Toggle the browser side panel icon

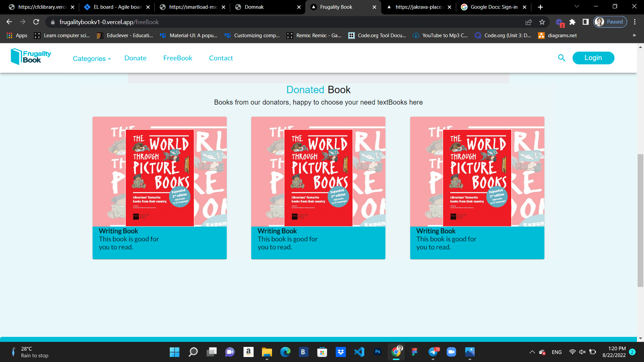pyautogui.click(x=586, y=22)
